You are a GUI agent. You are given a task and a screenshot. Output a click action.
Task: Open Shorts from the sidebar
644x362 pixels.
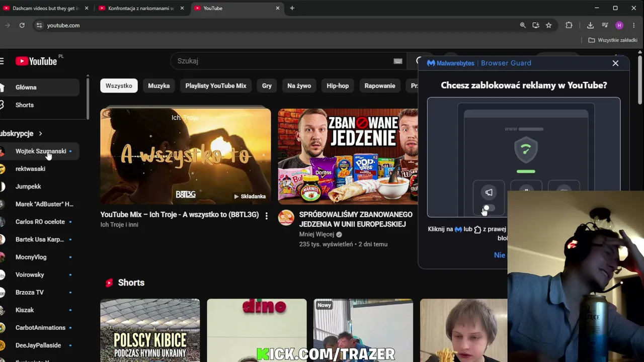pos(39,105)
